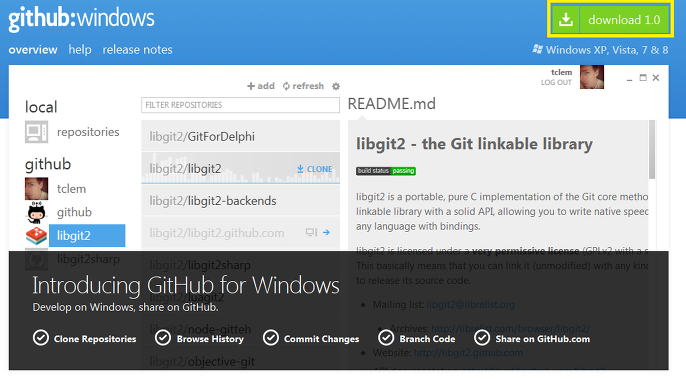
Task: Click the Clone Repositories checkmark icon
Action: click(x=41, y=338)
